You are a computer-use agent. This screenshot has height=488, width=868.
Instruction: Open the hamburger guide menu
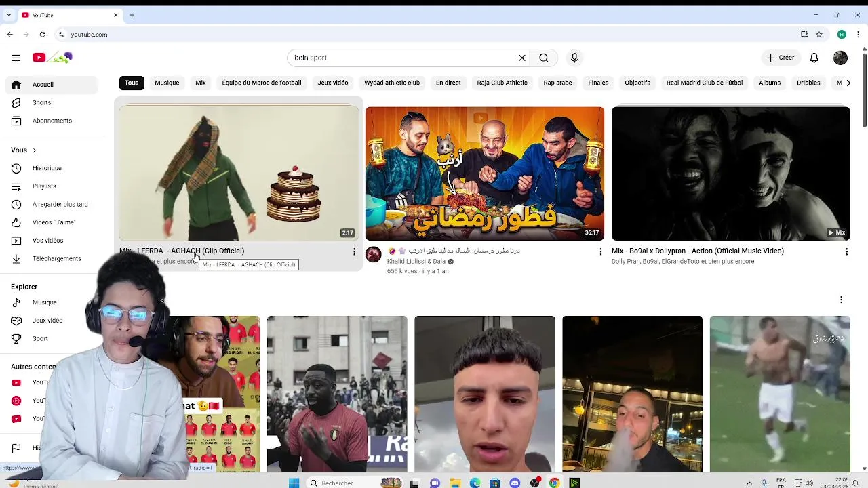pyautogui.click(x=16, y=58)
